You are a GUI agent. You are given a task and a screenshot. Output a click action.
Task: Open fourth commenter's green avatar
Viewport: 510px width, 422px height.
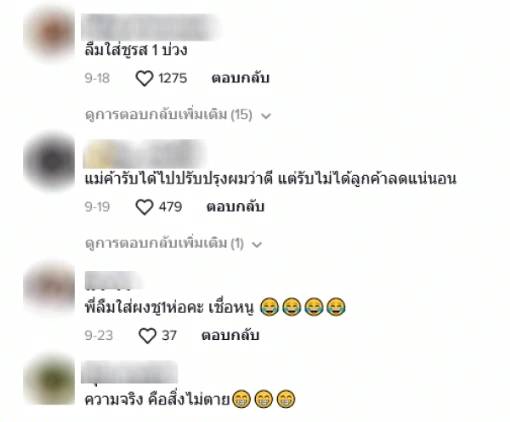[x=50, y=380]
